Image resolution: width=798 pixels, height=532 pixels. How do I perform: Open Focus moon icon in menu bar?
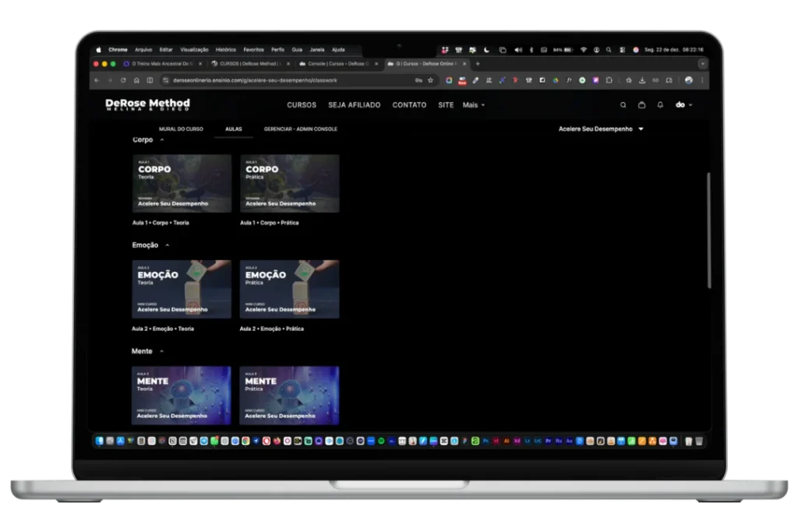487,50
